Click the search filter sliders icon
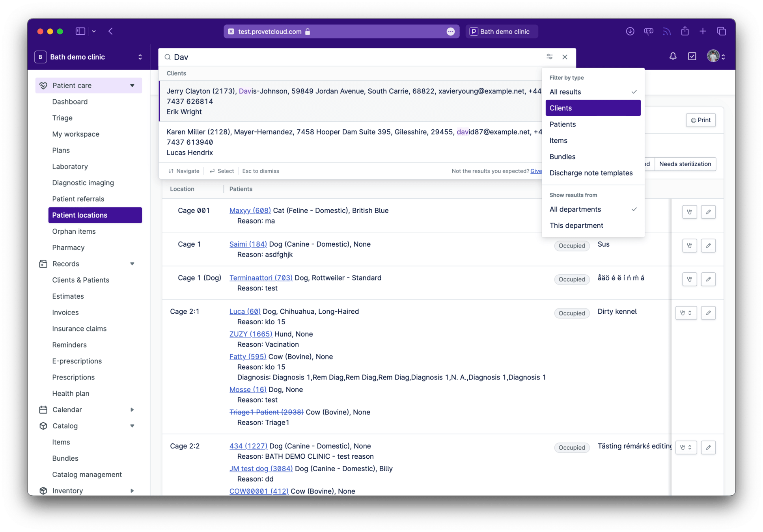The width and height of the screenshot is (763, 532). click(549, 57)
